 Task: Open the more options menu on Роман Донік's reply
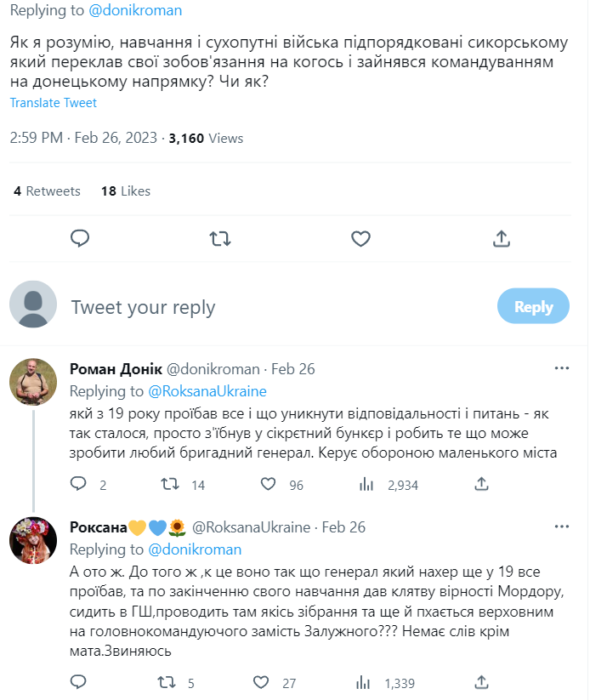pyautogui.click(x=561, y=368)
